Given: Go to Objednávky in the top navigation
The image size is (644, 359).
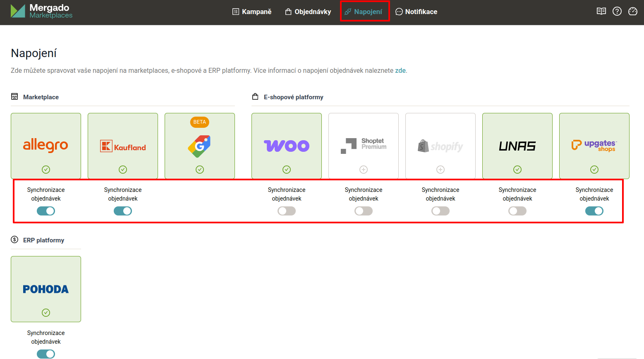Looking at the screenshot, I should tap(308, 12).
